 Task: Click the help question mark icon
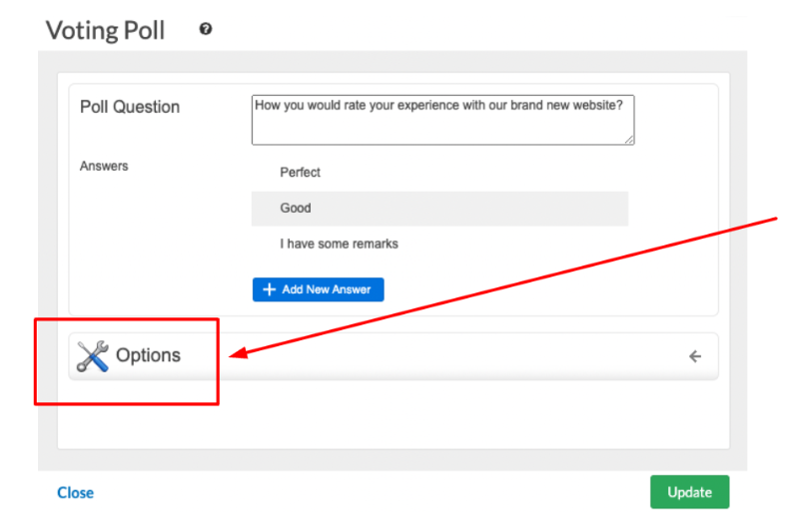[206, 29]
